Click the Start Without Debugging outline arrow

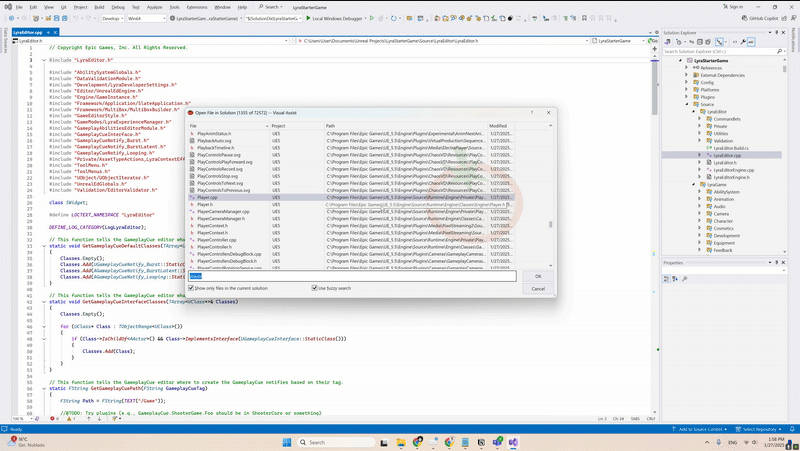[x=372, y=18]
